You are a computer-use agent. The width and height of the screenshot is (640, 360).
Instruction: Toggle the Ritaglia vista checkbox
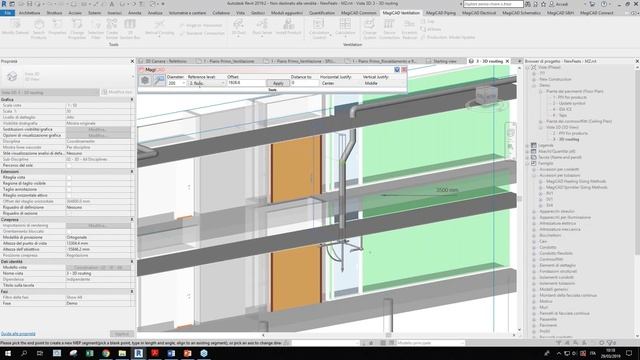[69, 178]
